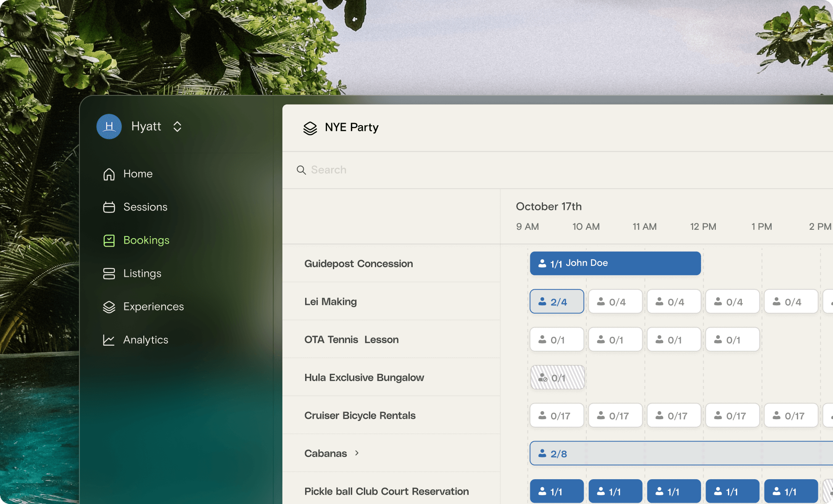Click the Experiences layers icon in sidebar
Screen dimensions: 833x504
coord(109,307)
